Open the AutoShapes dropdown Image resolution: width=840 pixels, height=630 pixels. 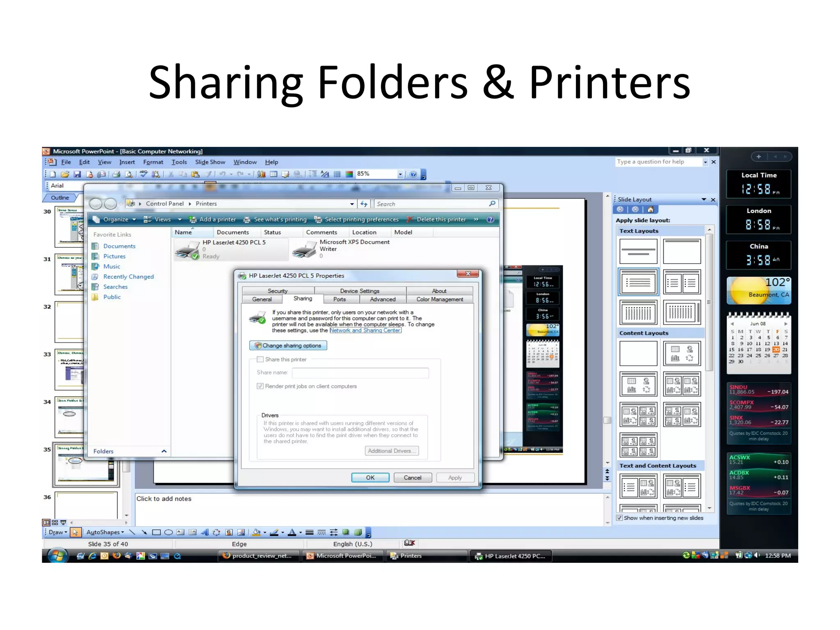tap(105, 532)
